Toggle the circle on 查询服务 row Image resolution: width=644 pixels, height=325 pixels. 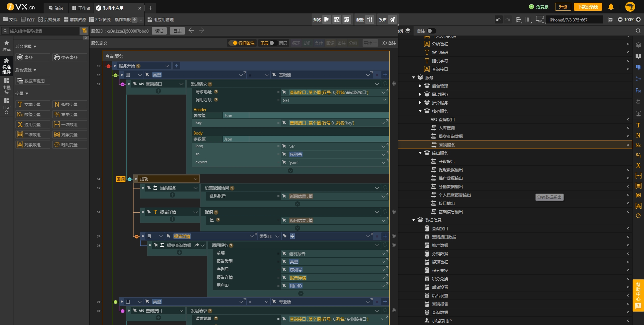[x=628, y=145]
